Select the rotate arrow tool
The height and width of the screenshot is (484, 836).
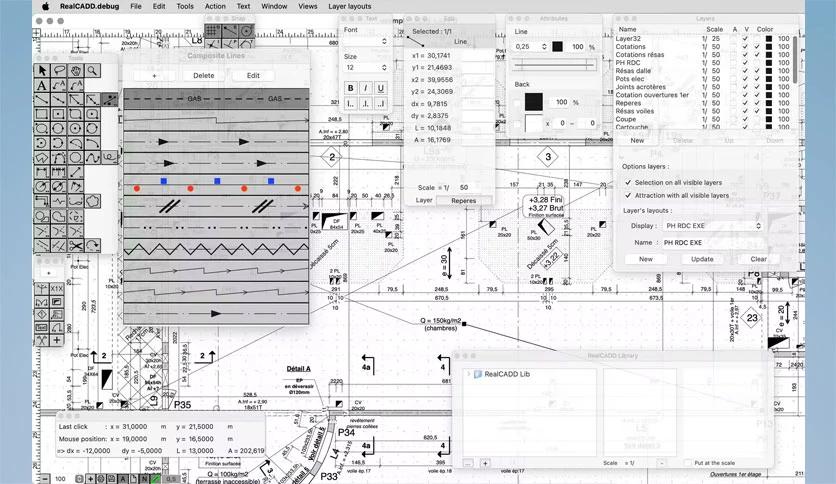(93, 245)
